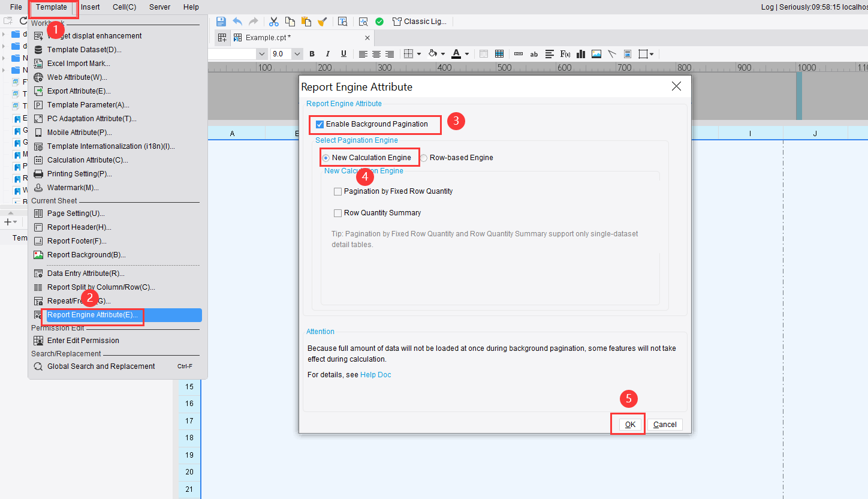Select the Row-based Engine option
Viewport: 868px width, 499px height.
pyautogui.click(x=423, y=157)
